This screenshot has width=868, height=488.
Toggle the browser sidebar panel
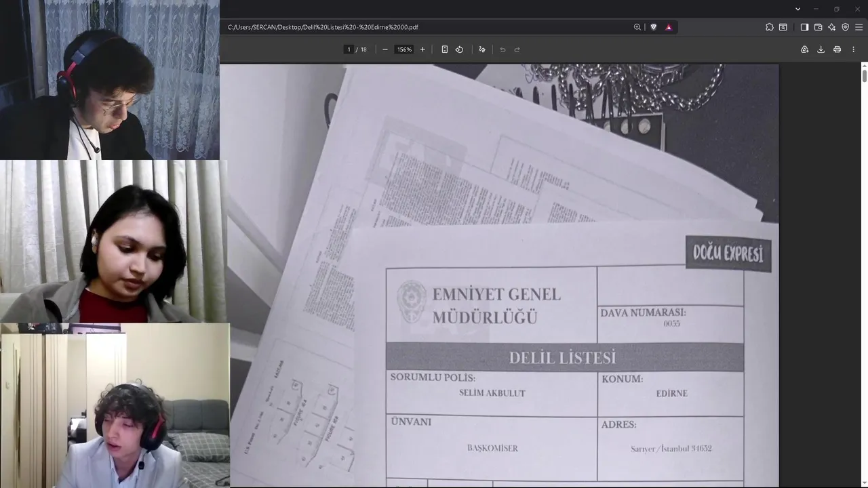click(804, 27)
